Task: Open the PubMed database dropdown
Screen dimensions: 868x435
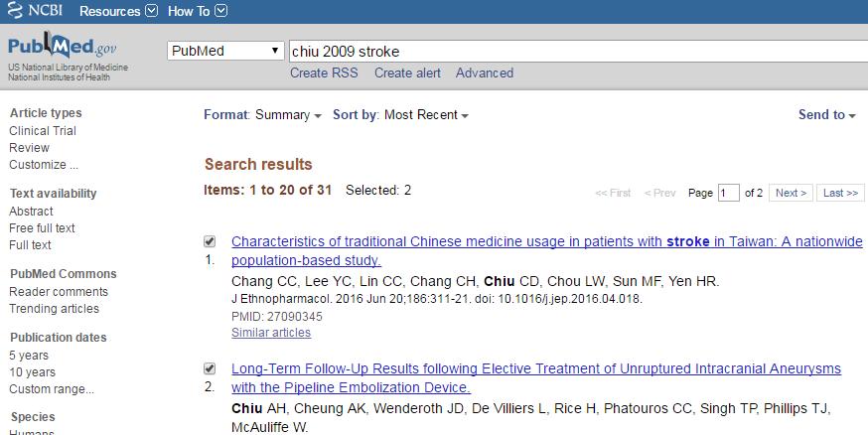Action: tap(225, 51)
